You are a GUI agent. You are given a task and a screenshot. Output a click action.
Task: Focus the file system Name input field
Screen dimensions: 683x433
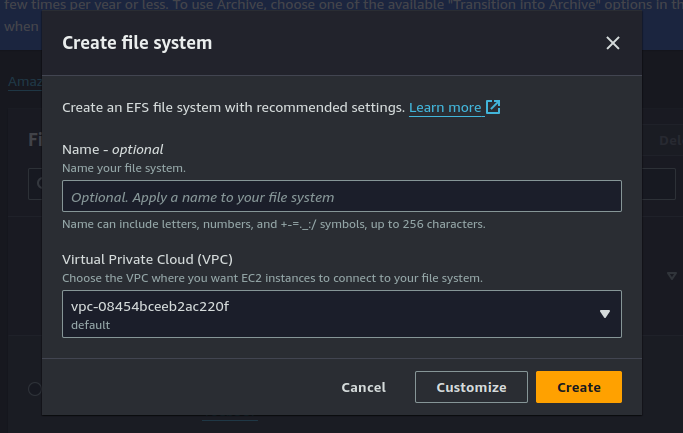341,197
